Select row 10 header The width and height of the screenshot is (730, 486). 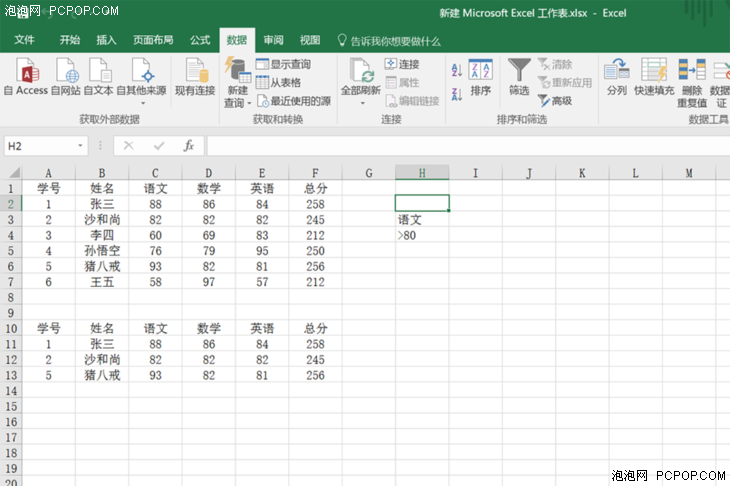click(x=11, y=329)
